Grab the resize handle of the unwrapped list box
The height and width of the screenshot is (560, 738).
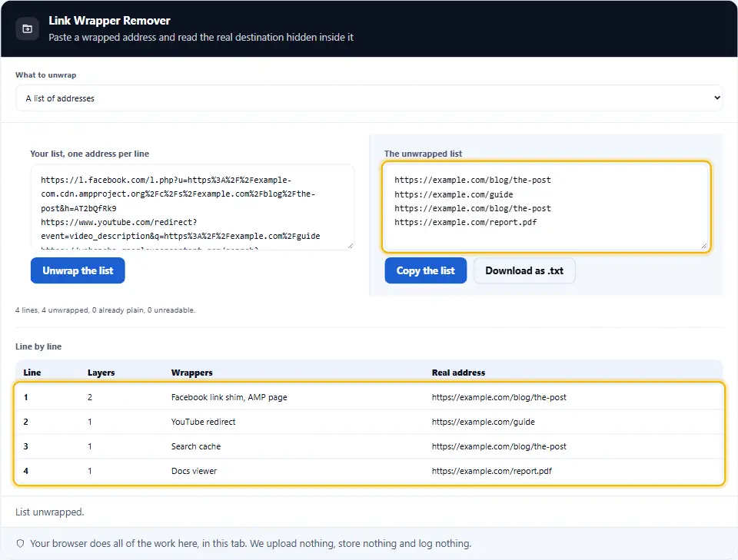703,246
